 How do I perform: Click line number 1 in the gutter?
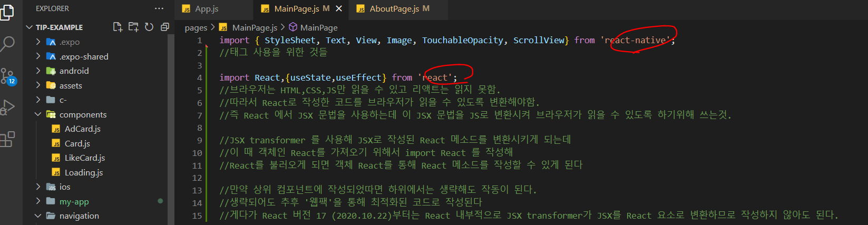tap(199, 41)
